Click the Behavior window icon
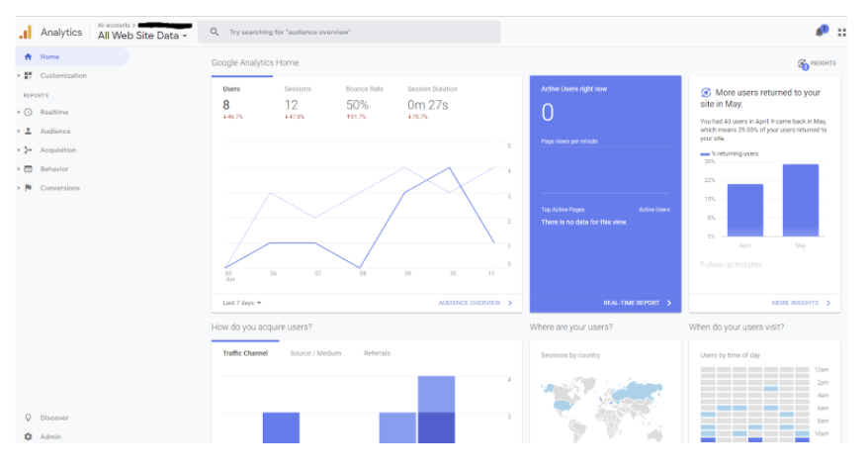Image resolution: width=868 pixels, height=470 pixels. 29,169
